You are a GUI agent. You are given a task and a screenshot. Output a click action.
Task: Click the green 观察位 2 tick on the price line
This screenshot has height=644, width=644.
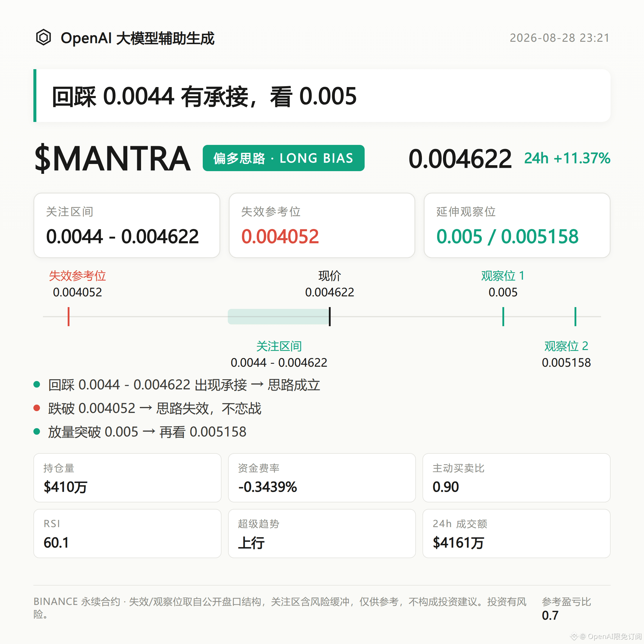click(575, 316)
